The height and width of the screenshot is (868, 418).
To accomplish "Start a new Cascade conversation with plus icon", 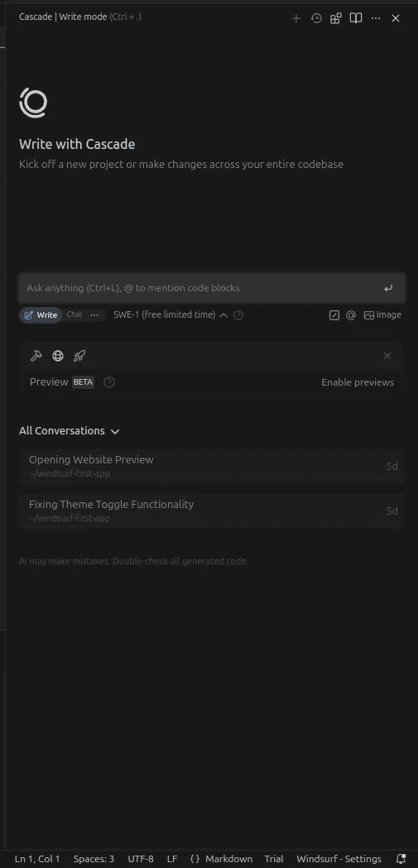I will pyautogui.click(x=296, y=18).
